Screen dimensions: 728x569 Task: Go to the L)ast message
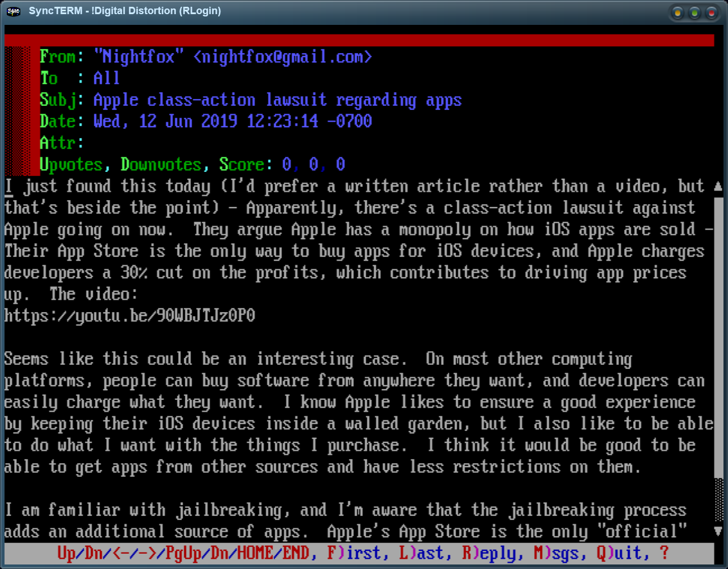point(422,553)
